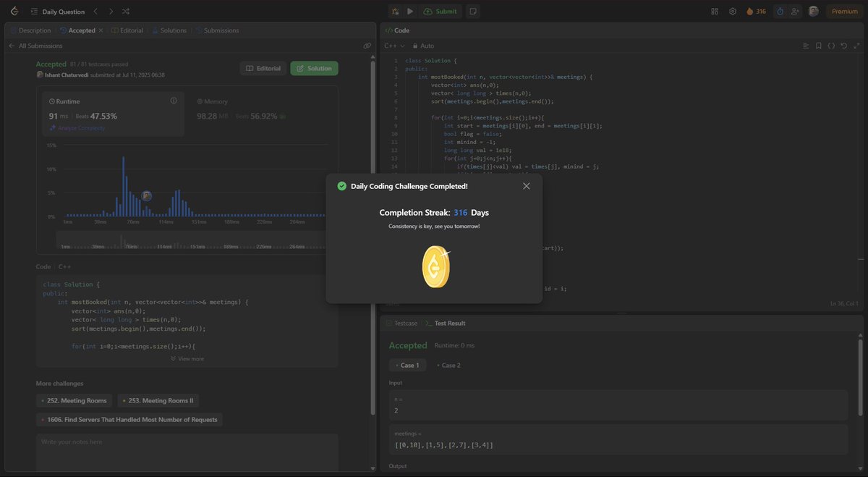Focus the Write your notes here field
The width and height of the screenshot is (868, 477).
[x=187, y=455]
